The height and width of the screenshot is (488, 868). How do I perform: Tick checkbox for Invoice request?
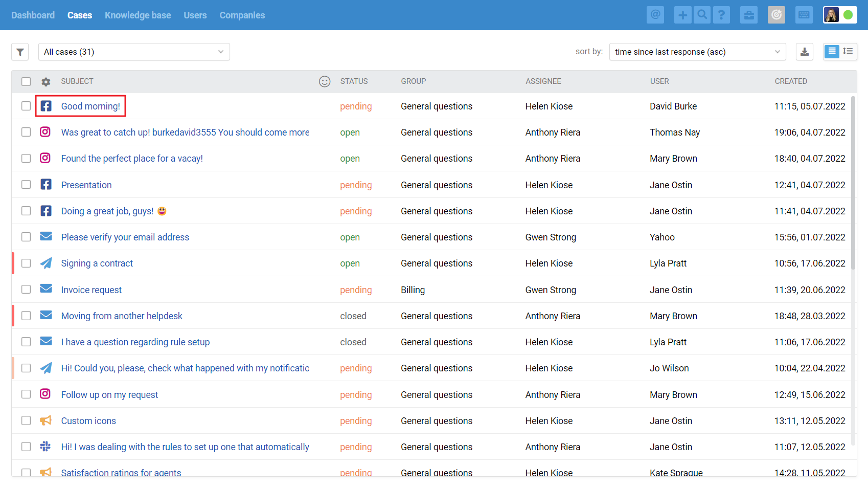[x=26, y=290]
